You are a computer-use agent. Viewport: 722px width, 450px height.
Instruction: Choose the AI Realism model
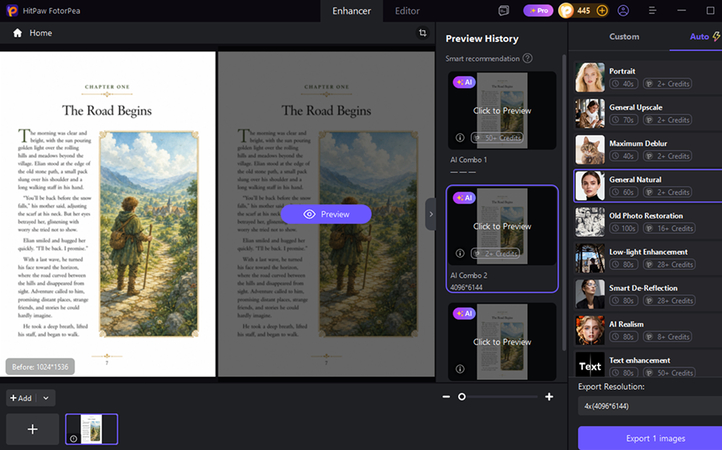pos(648,330)
